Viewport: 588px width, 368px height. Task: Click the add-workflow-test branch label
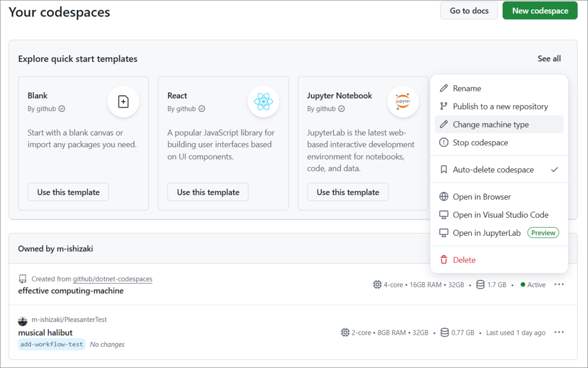point(52,345)
